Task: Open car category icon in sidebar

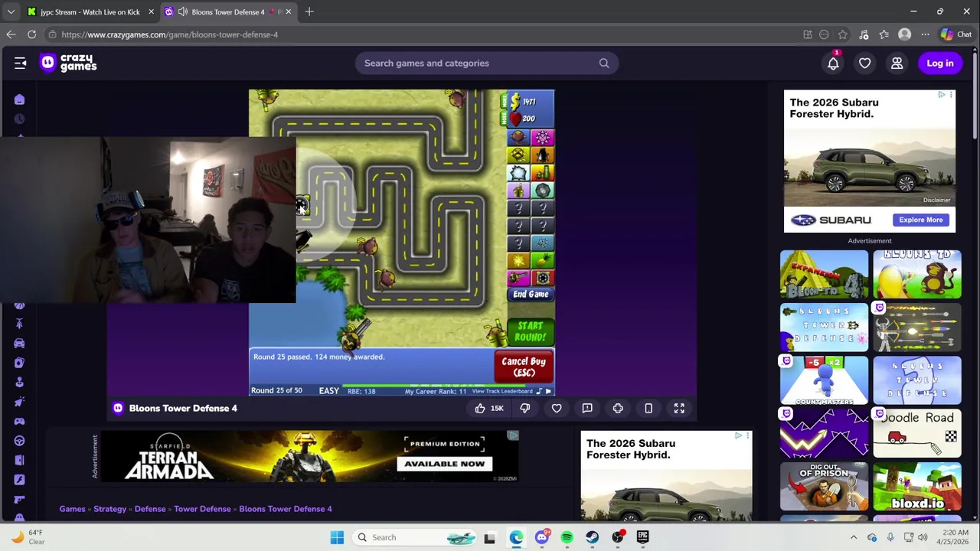Action: coord(19,343)
